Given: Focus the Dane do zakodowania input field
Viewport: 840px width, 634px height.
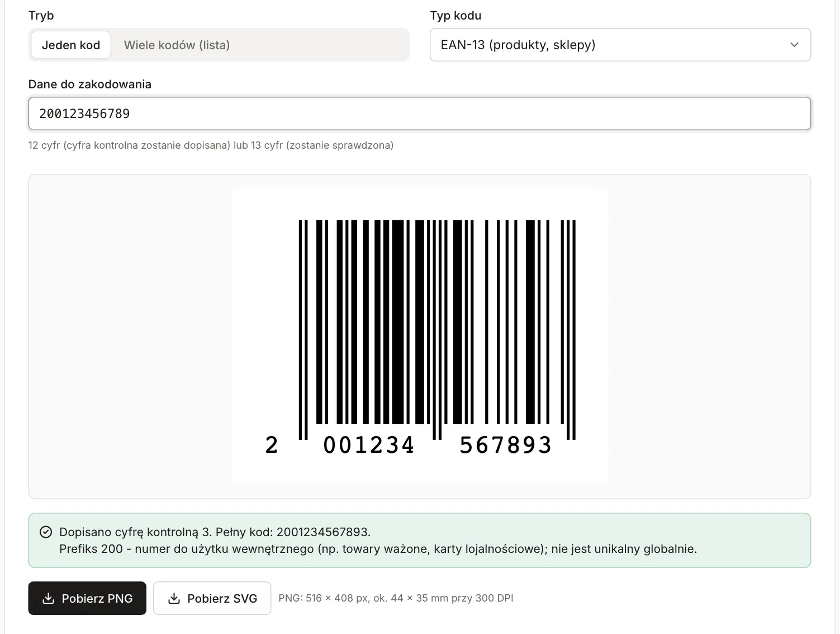Looking at the screenshot, I should pos(419,113).
